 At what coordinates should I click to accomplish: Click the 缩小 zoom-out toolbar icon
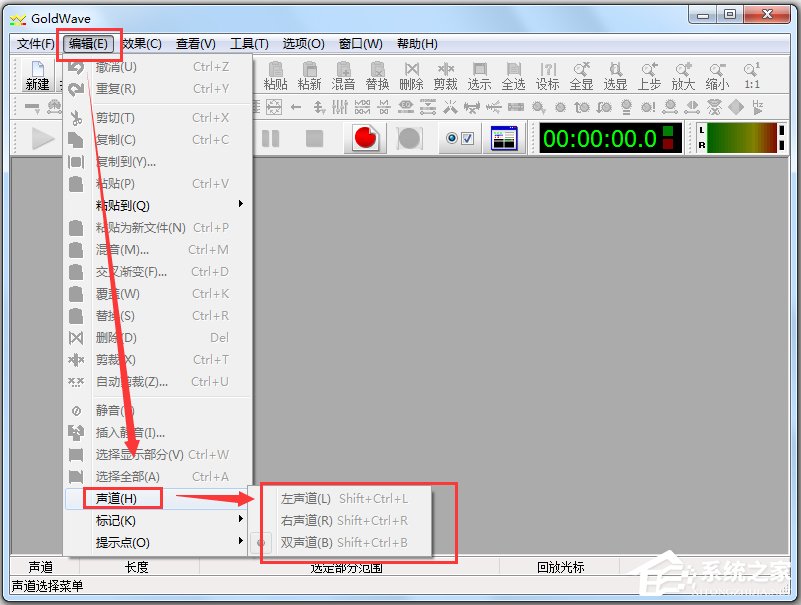717,75
